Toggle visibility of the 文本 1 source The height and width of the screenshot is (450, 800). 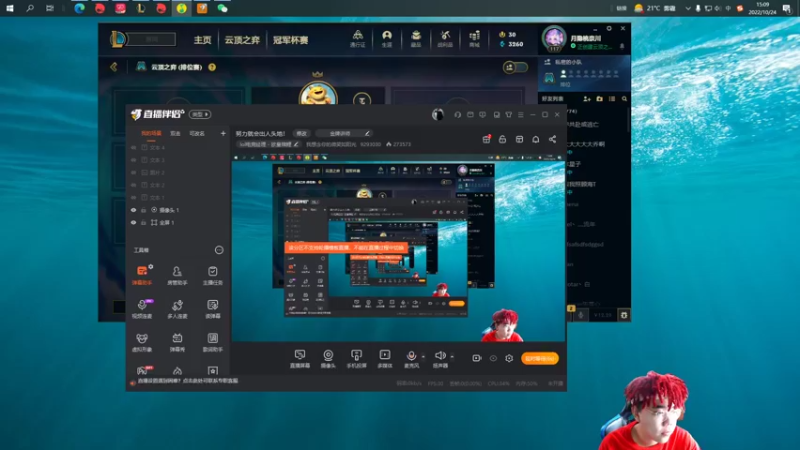coord(134,197)
